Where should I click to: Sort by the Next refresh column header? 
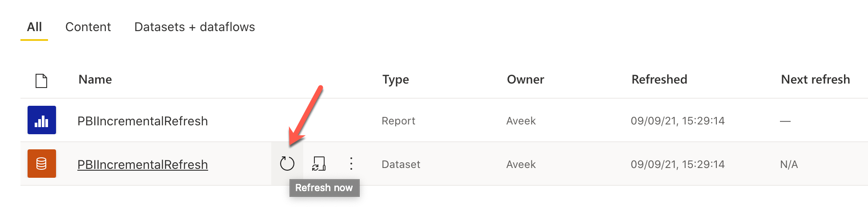[x=815, y=80]
